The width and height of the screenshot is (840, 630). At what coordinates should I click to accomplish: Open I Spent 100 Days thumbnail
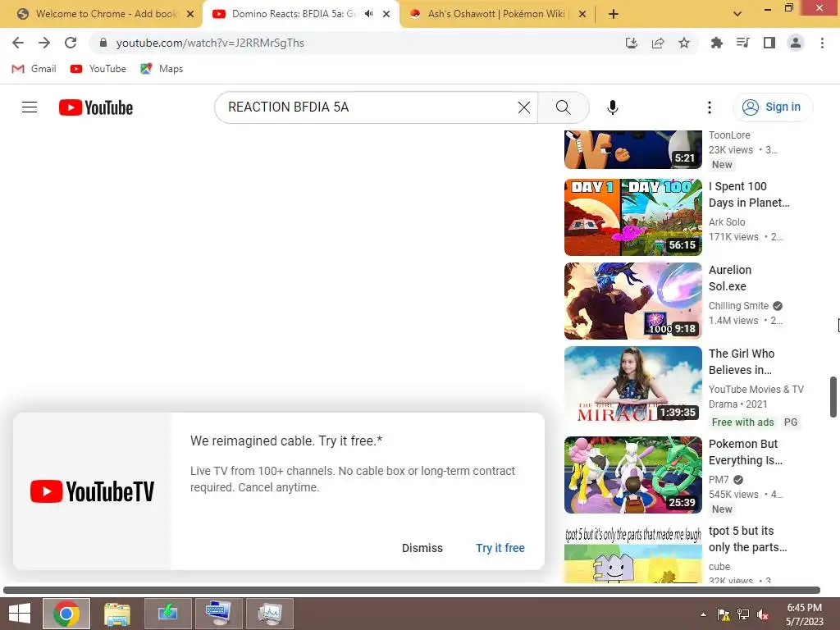click(x=633, y=217)
